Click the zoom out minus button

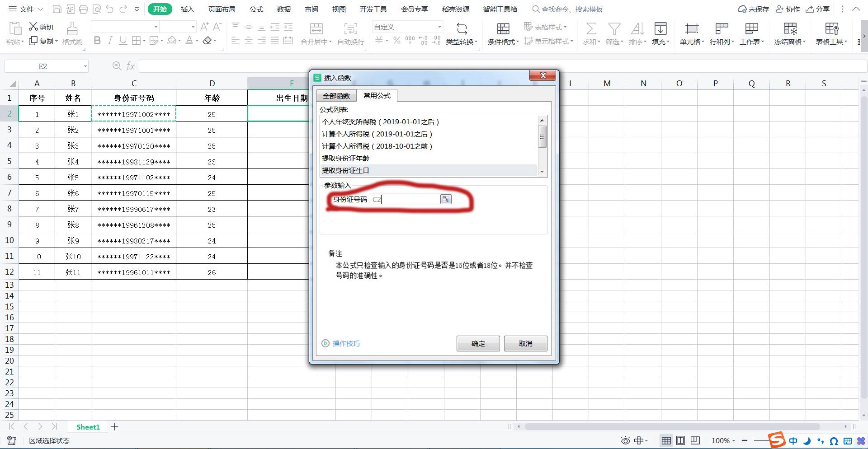pyautogui.click(x=745, y=440)
